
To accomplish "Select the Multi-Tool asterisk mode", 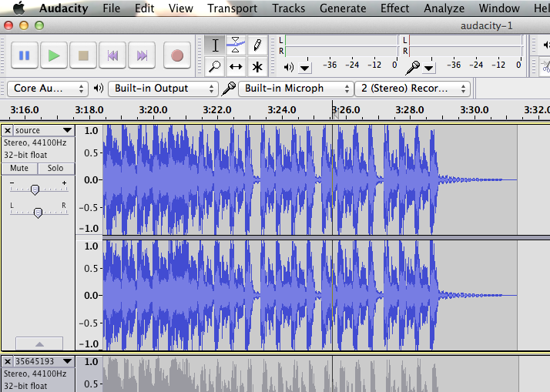I will click(257, 66).
